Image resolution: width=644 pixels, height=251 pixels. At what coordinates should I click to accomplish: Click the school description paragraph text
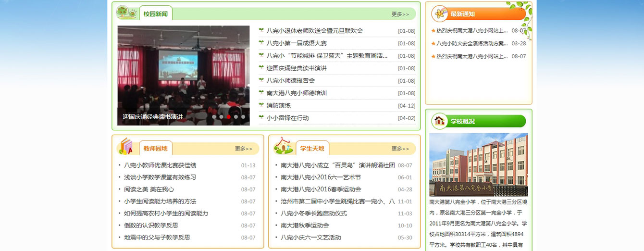pyautogui.click(x=478, y=224)
